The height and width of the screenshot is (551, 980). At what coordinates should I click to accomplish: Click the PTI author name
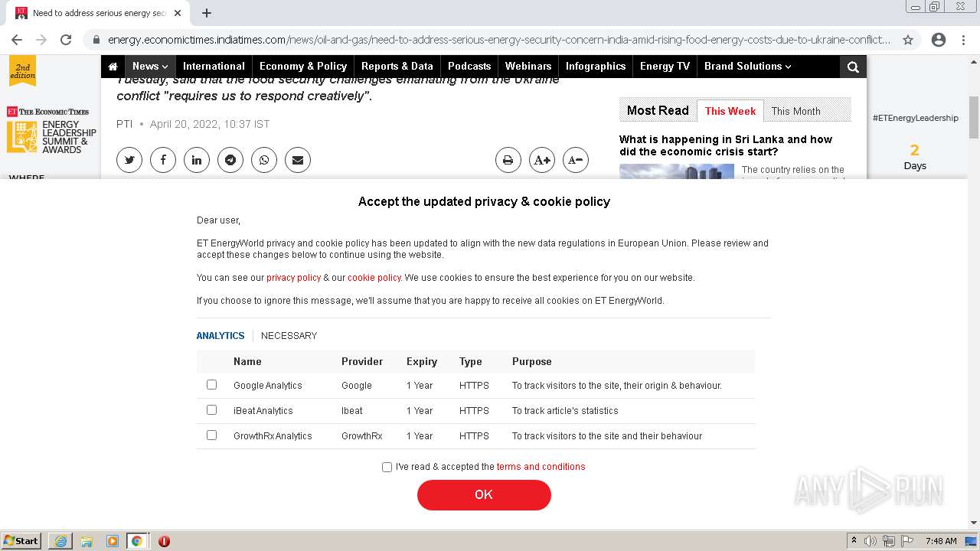pyautogui.click(x=124, y=124)
